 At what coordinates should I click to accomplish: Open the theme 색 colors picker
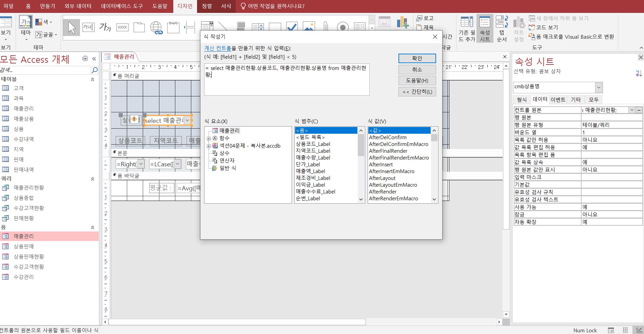(44, 22)
